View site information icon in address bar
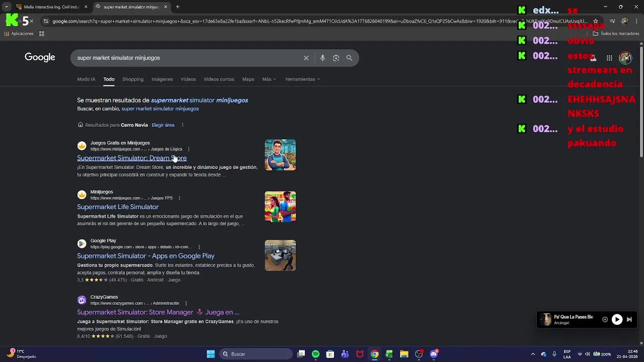The width and height of the screenshot is (644, 362). [46, 21]
